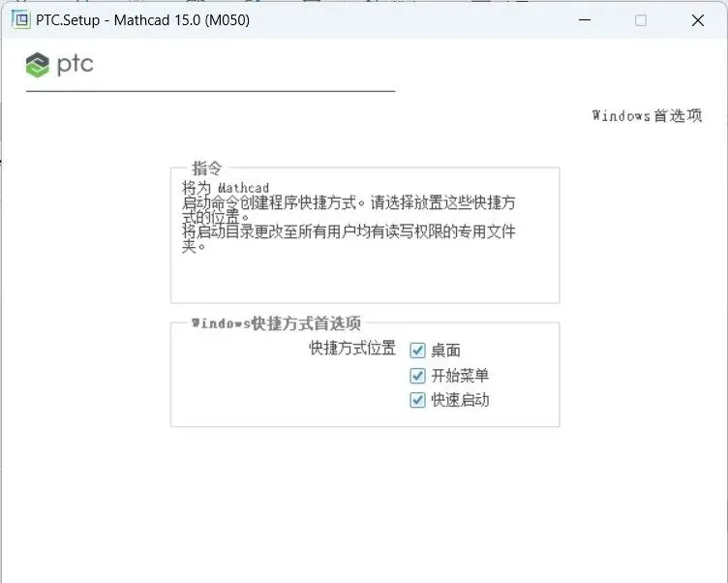This screenshot has width=728, height=583.
Task: Click the 桌面 checkbox label text
Action: click(x=445, y=351)
